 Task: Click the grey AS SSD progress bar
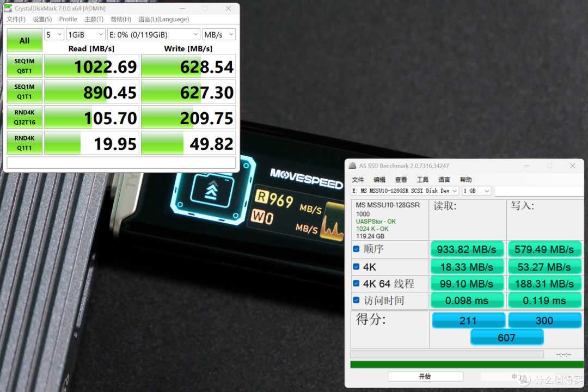click(447, 354)
